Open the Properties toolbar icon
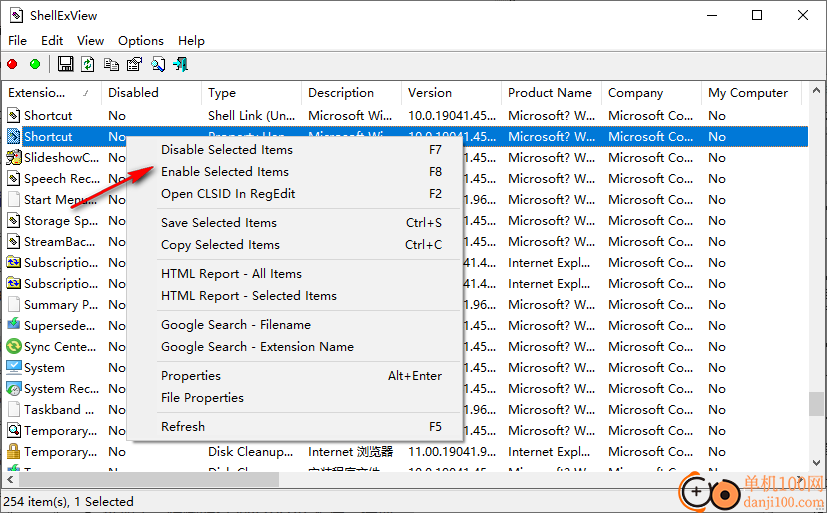Screen dimensions: 827x513 pyautogui.click(x=134, y=64)
